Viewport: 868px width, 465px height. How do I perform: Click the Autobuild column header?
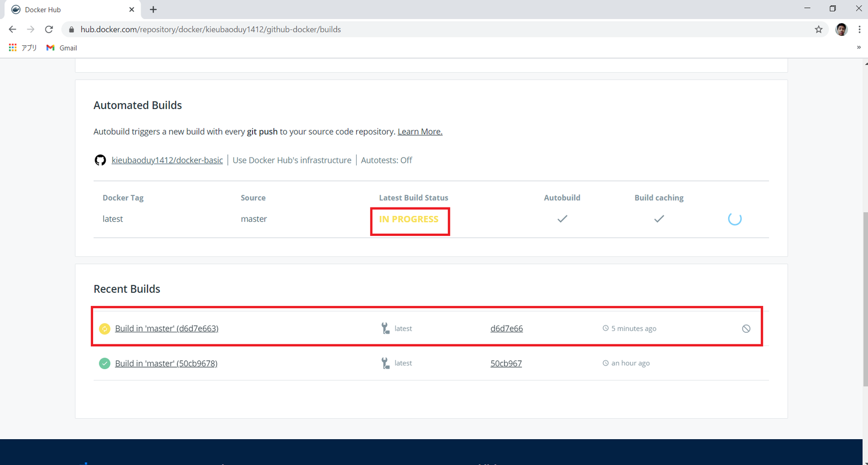[562, 198]
